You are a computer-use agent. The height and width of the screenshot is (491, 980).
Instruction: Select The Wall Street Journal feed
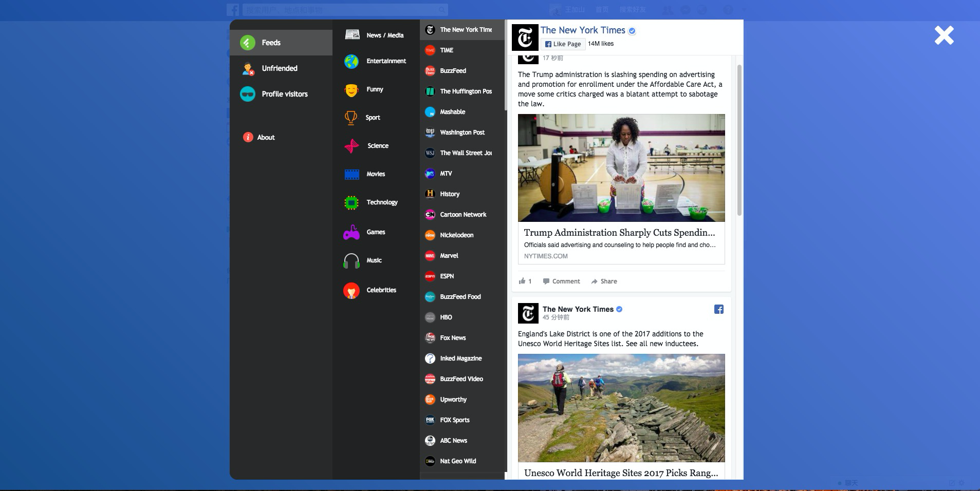coord(462,153)
